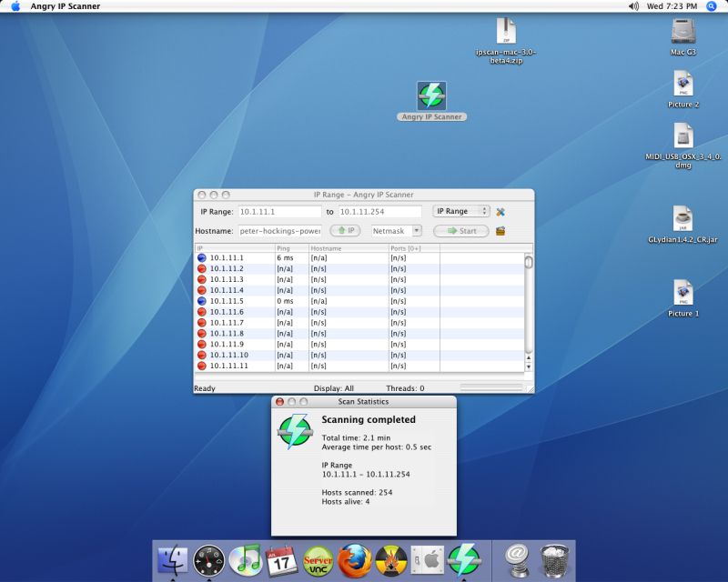Click the ending IP field 10.1.11.254
This screenshot has width=728, height=582.
pos(379,212)
